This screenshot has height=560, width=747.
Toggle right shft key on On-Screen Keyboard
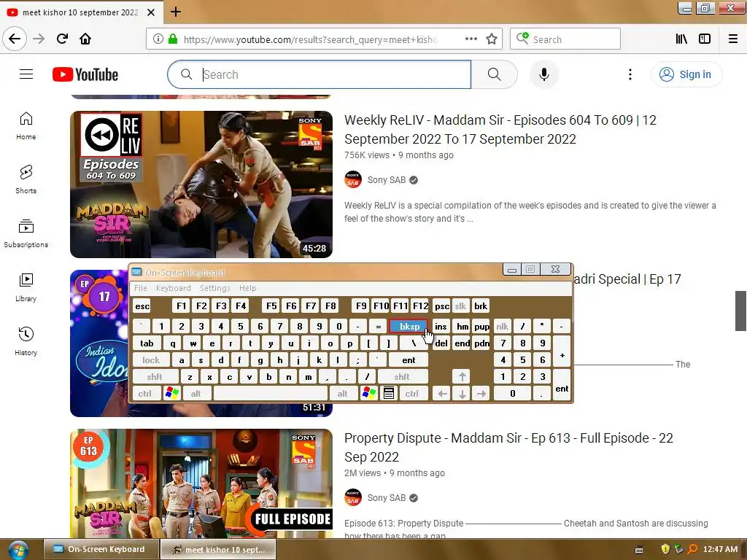tap(402, 377)
